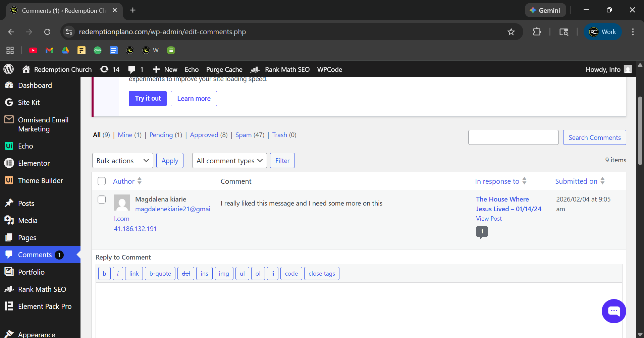Click the Google Drive bookmark icon
644x338 pixels.
point(65,50)
